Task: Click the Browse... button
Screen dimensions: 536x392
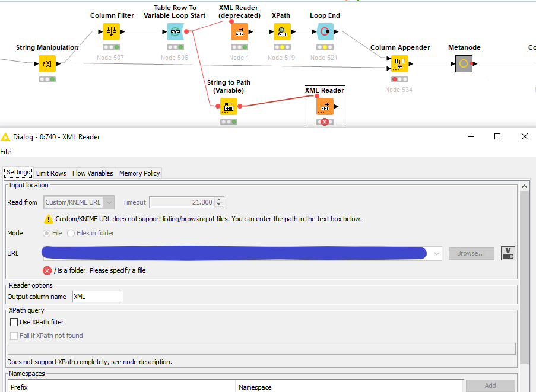Action: [x=471, y=253]
